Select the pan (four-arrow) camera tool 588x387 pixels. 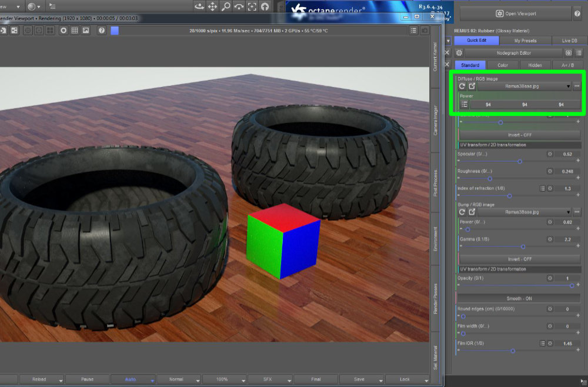pyautogui.click(x=213, y=6)
